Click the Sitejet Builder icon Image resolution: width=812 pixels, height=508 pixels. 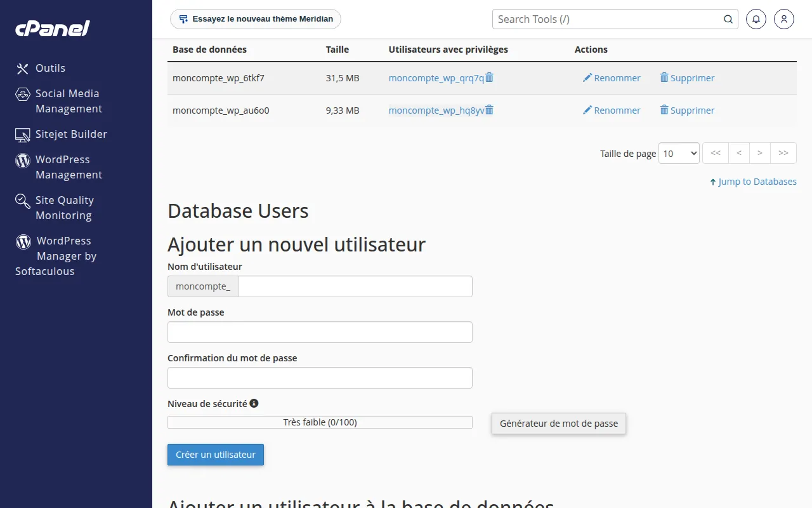(23, 135)
